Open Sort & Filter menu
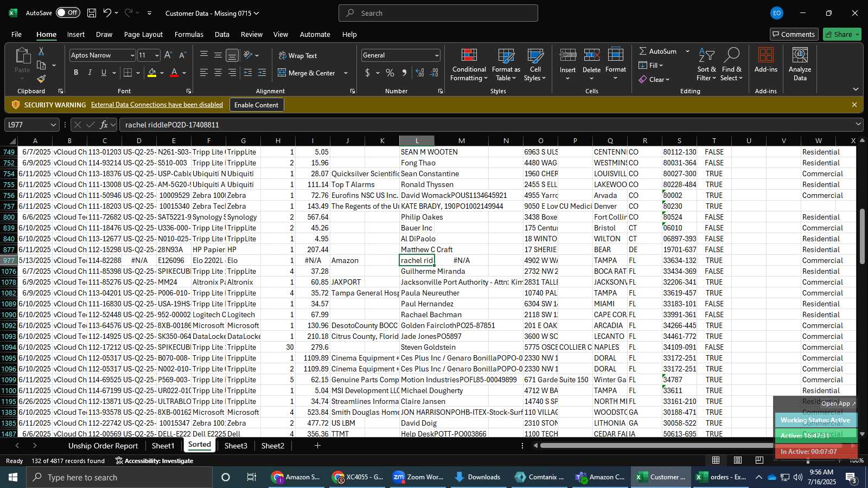 pyautogui.click(x=706, y=65)
